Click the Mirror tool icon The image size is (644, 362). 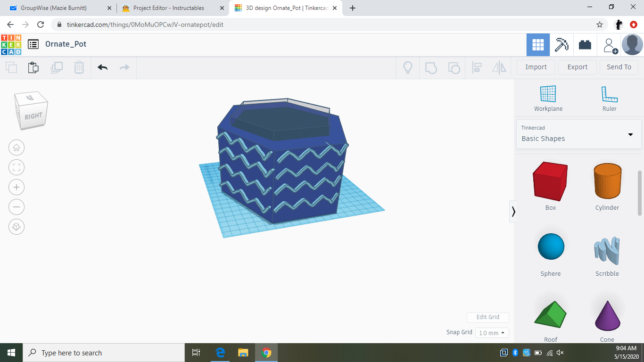pyautogui.click(x=499, y=67)
